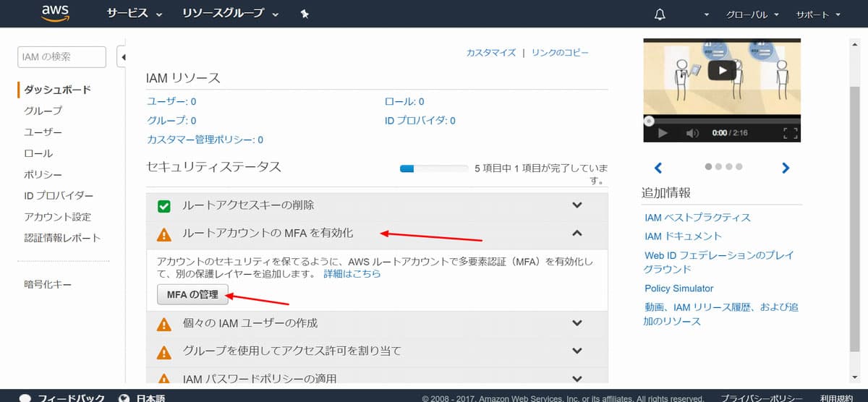Click the globe language icon in footer
The height and width of the screenshot is (402, 868).
[x=124, y=398]
